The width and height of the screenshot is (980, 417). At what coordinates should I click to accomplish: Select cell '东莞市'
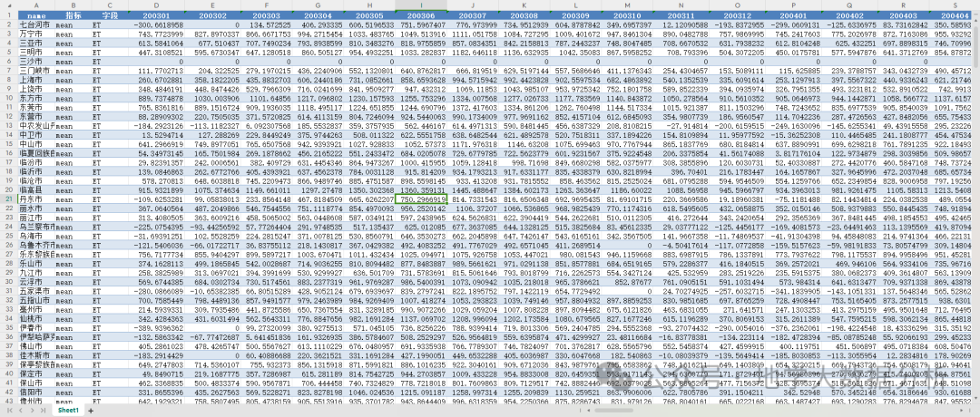pos(35,108)
